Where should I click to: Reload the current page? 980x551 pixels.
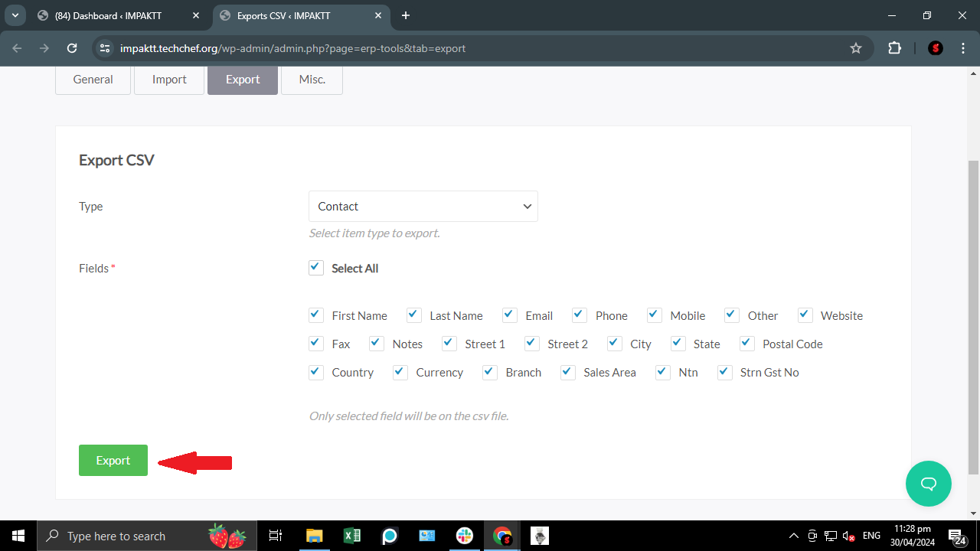(72, 48)
